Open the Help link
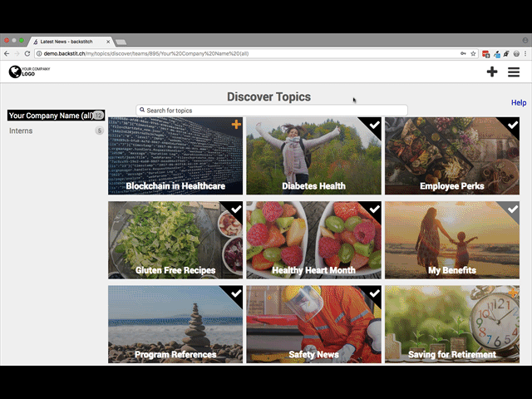Viewport: 532px width, 399px height. point(519,102)
